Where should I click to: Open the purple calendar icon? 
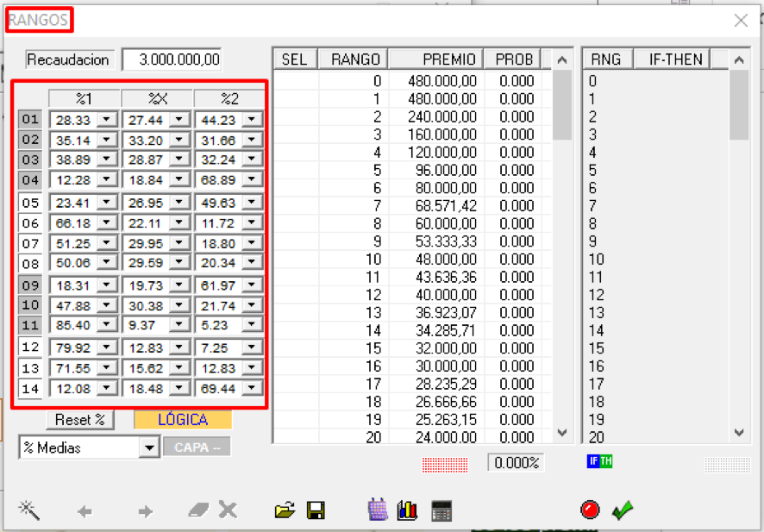pos(378,510)
